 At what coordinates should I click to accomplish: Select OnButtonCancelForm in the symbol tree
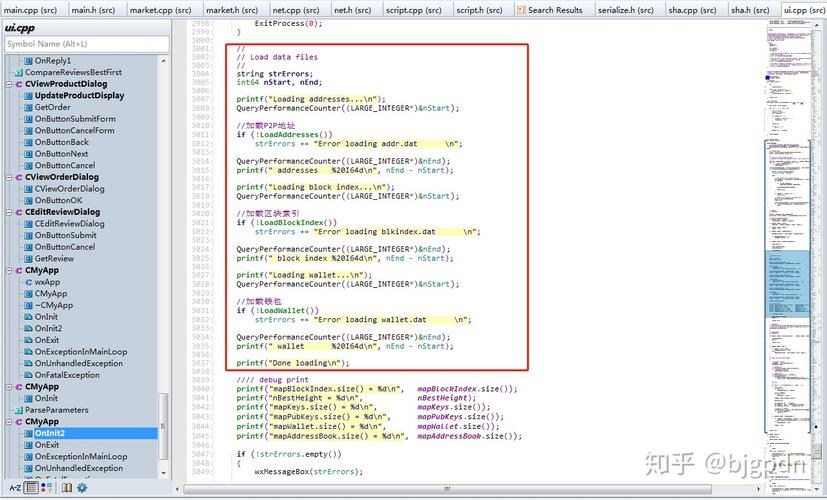[74, 131]
